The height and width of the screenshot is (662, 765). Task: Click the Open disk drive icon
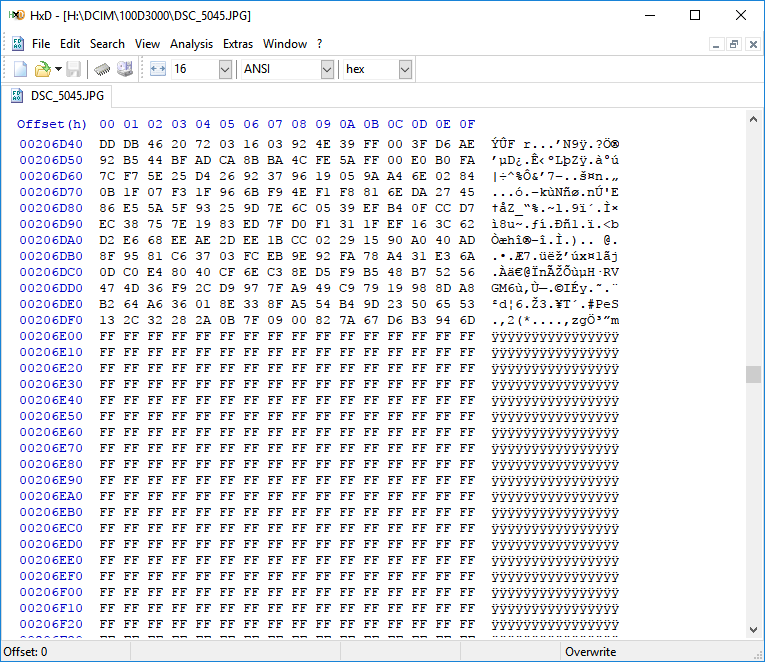coord(125,69)
